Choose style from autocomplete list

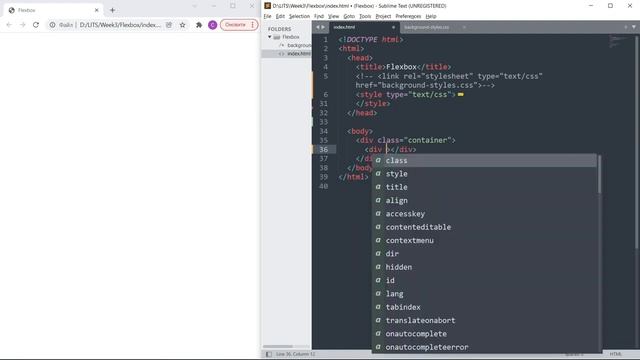tap(484, 174)
